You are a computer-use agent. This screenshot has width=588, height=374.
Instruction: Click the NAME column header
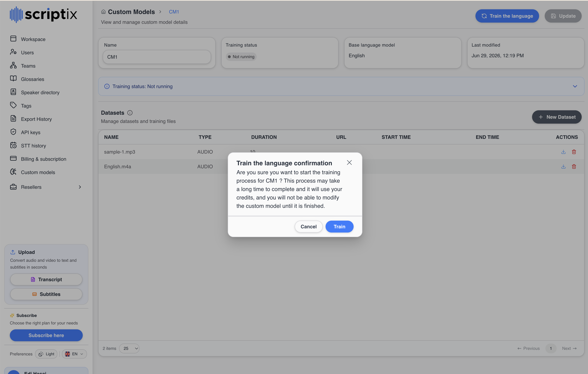coord(111,137)
